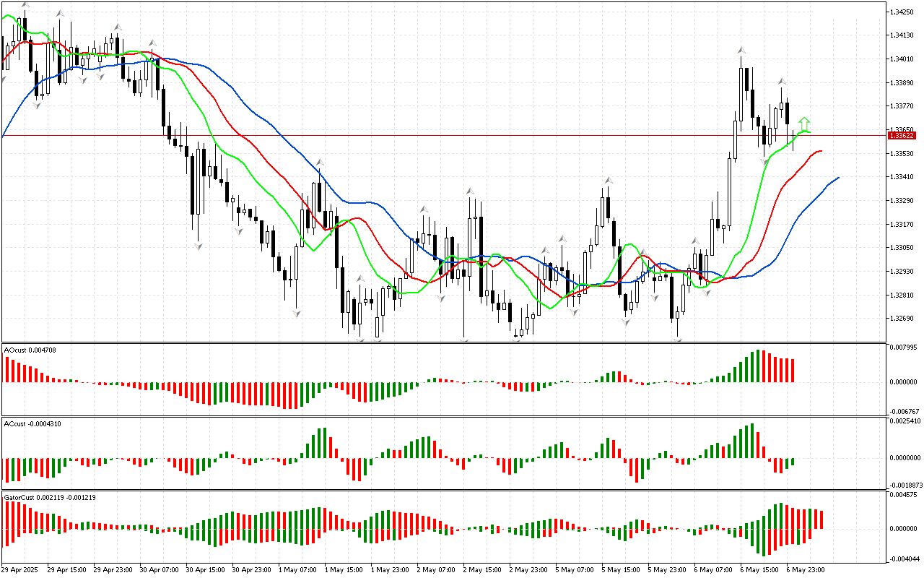The image size is (924, 578).
Task: Click the fractal arrow at top-left chart corner
Action: tap(25, 4)
